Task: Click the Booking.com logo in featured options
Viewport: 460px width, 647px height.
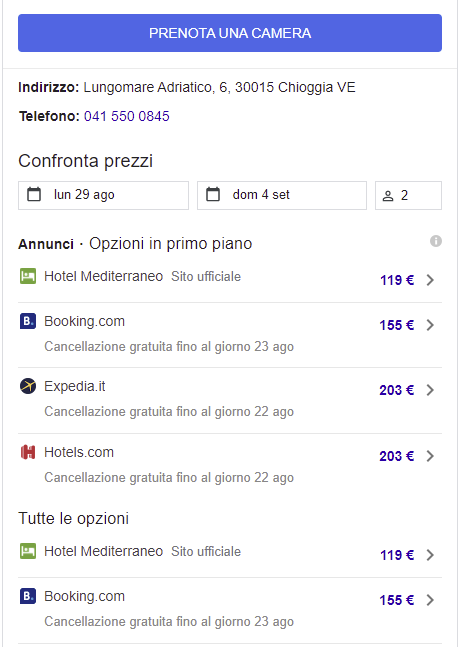Action: pos(28,321)
